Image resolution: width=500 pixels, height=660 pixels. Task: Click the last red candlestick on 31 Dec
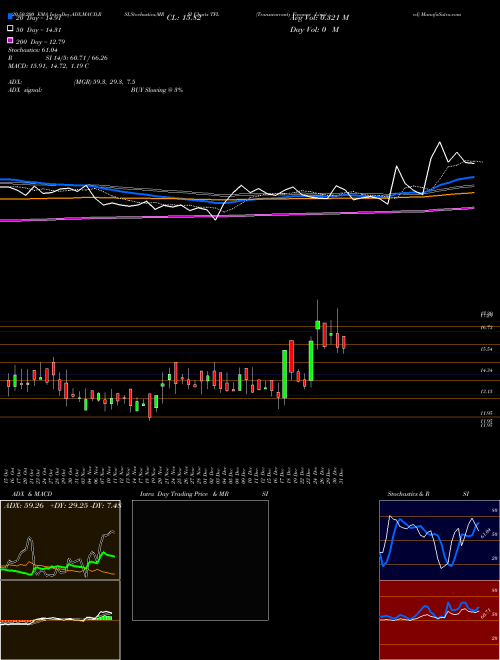(x=344, y=342)
